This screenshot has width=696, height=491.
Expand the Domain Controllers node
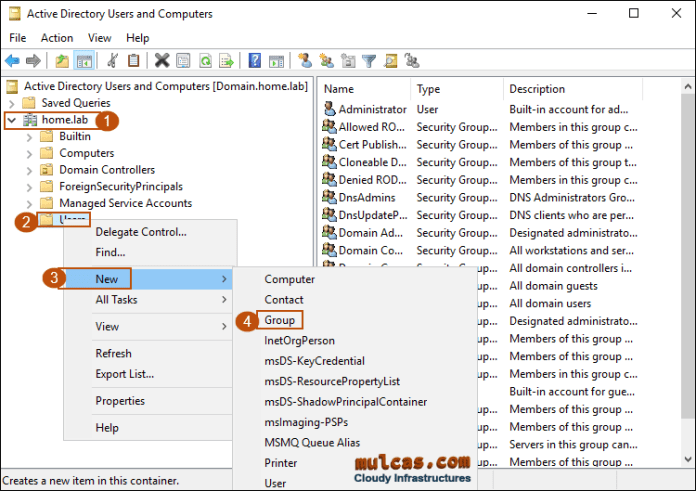point(29,171)
